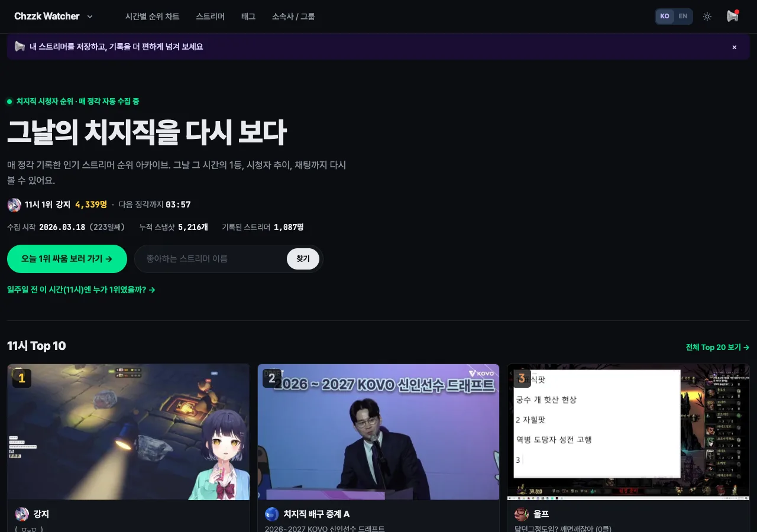
Task: Click 울프's channel avatar icon
Action: point(522,514)
